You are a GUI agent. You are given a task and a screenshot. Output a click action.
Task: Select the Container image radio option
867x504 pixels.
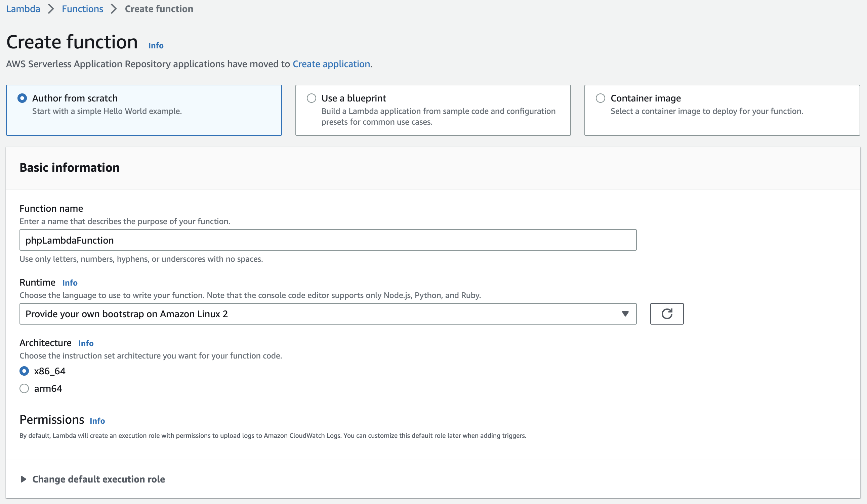point(600,98)
